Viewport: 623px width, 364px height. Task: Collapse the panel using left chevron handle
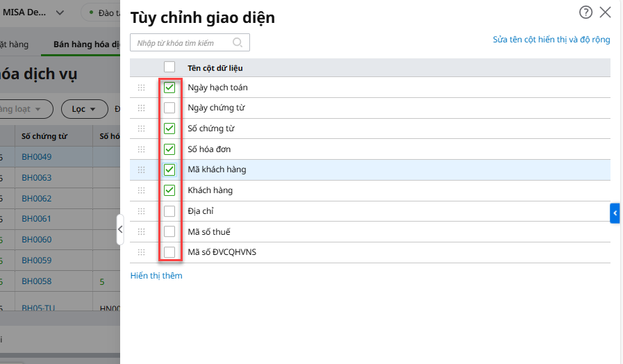click(x=119, y=229)
